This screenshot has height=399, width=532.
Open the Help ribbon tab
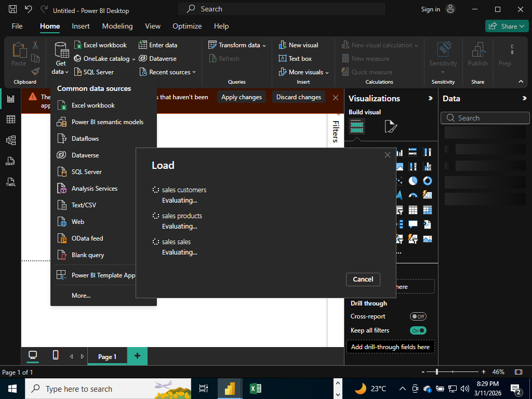(x=221, y=26)
